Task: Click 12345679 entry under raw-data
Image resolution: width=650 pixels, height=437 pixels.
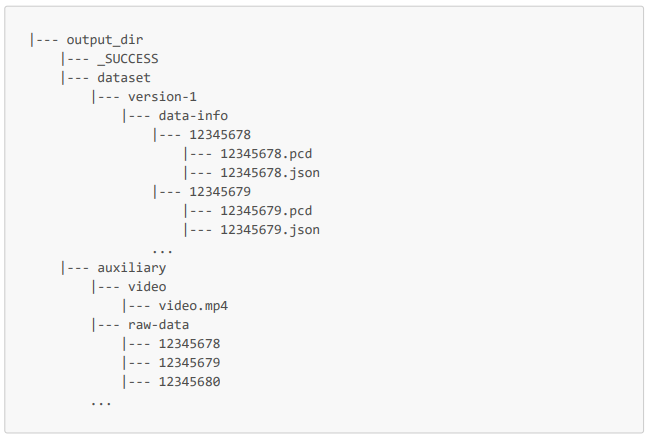Action: pos(189,363)
